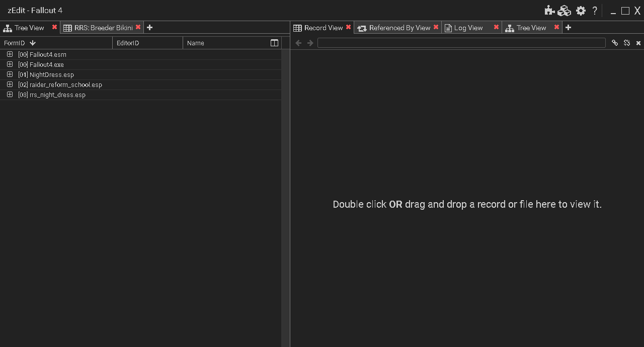644x347 pixels.
Task: Expand the Fallout4.esm node
Action: pyautogui.click(x=10, y=54)
